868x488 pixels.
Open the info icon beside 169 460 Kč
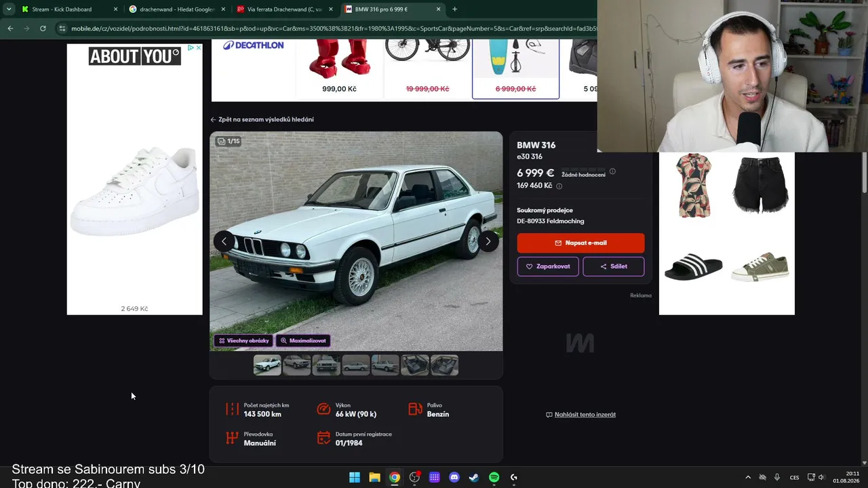pos(559,186)
